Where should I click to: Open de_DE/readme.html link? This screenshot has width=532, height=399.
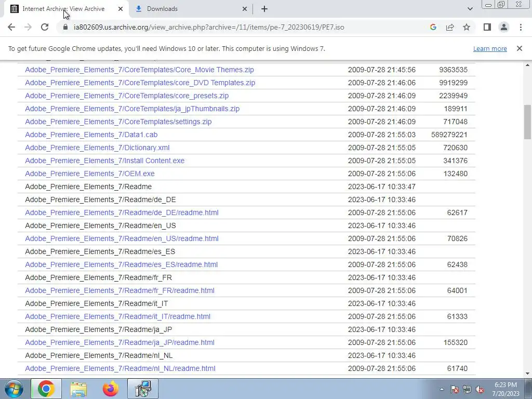click(122, 212)
